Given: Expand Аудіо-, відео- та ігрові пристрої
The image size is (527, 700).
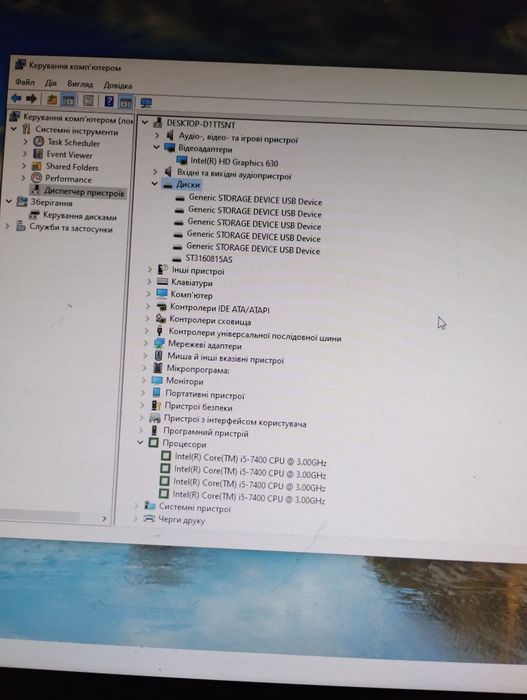Looking at the screenshot, I should coord(157,134).
